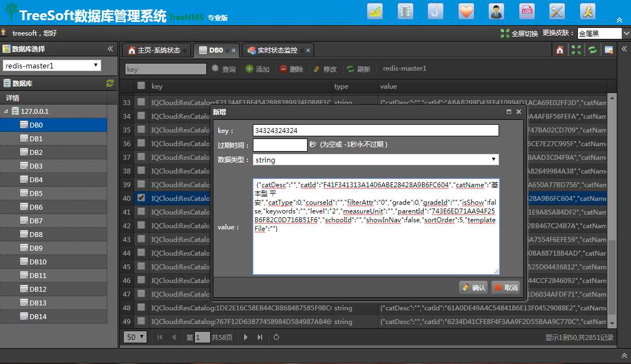Collapse the 127.0.0.1 tree node
This screenshot has height=364, width=631.
[6, 111]
